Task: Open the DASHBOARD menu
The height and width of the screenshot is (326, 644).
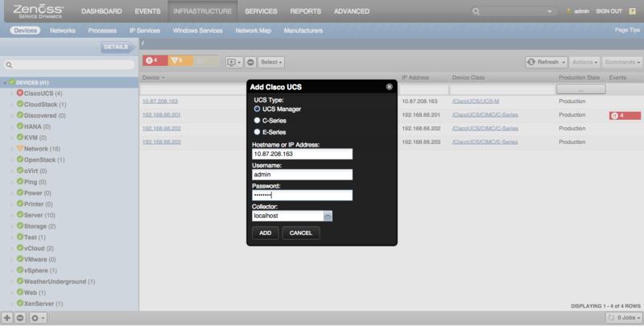Action: pyautogui.click(x=101, y=11)
